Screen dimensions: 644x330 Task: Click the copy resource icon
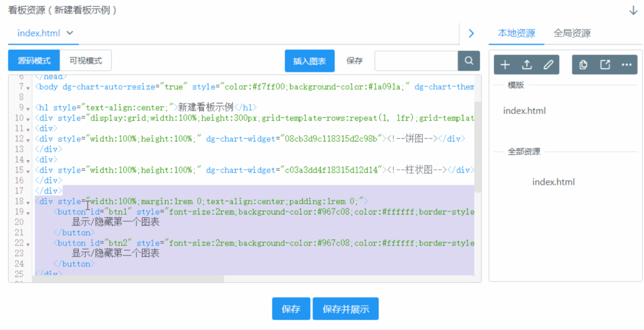click(583, 65)
